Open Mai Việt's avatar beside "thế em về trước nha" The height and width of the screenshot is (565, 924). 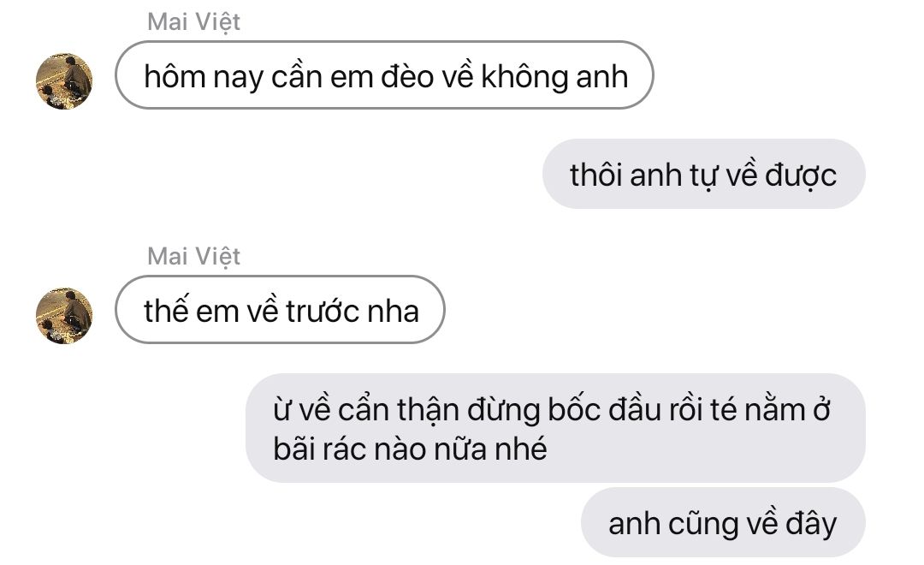64,316
